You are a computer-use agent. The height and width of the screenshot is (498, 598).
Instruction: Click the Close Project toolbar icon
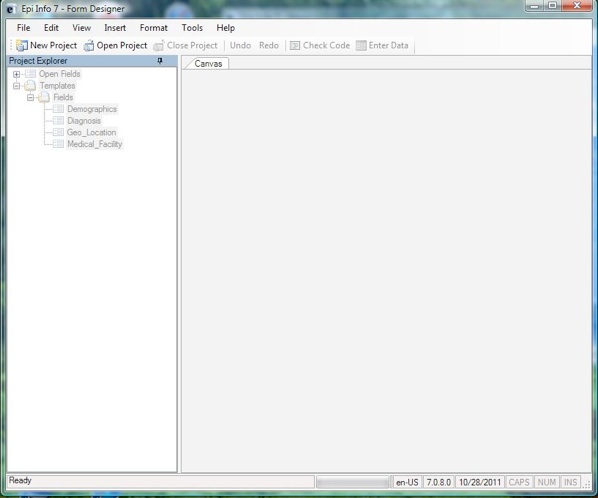(x=159, y=46)
